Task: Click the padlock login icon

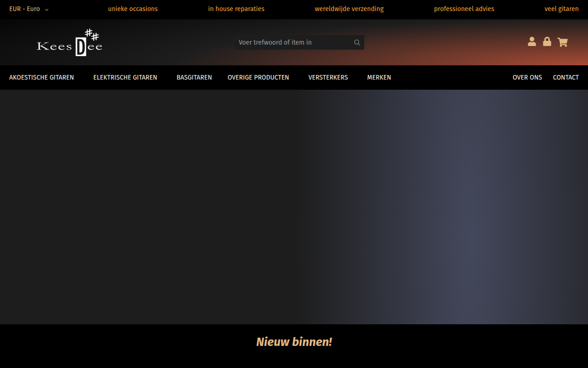Action: point(547,42)
